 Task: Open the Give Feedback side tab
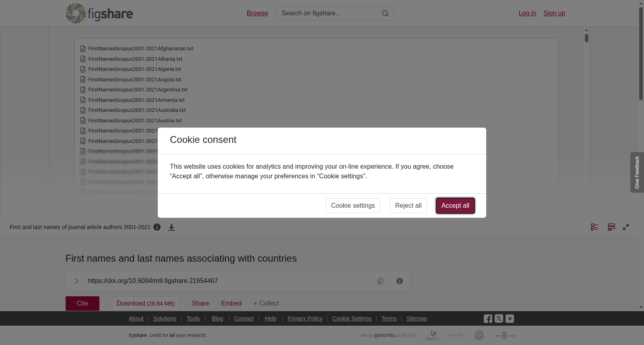click(x=637, y=172)
